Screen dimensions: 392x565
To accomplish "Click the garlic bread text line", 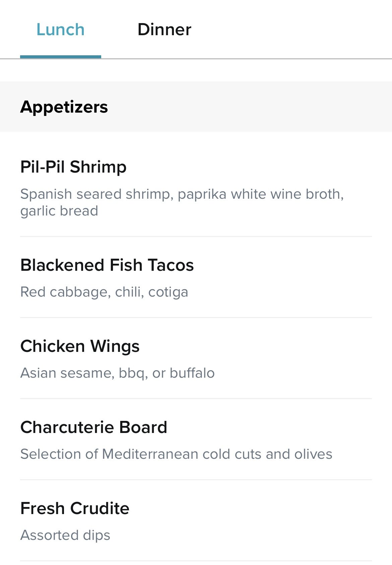I will (59, 211).
